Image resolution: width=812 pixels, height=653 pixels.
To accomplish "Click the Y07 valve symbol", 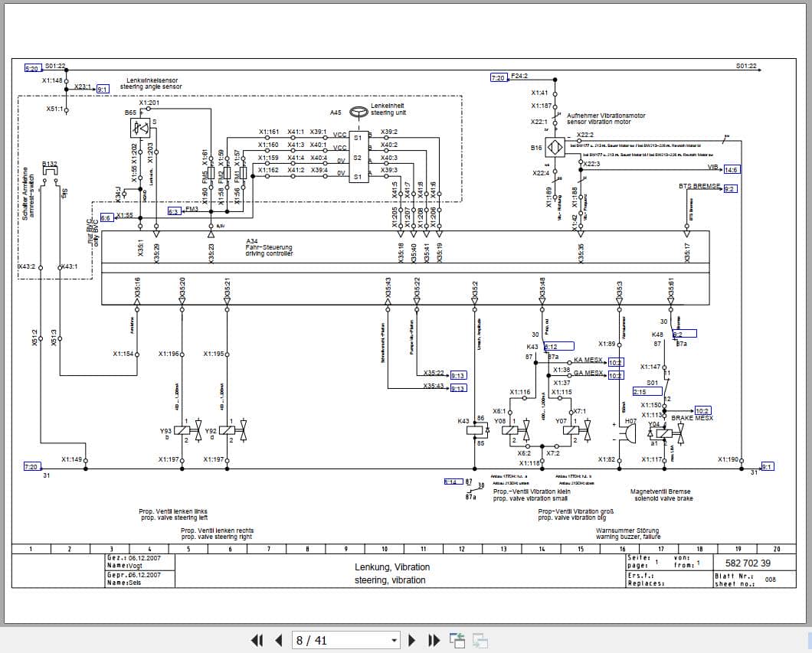I will (x=578, y=430).
